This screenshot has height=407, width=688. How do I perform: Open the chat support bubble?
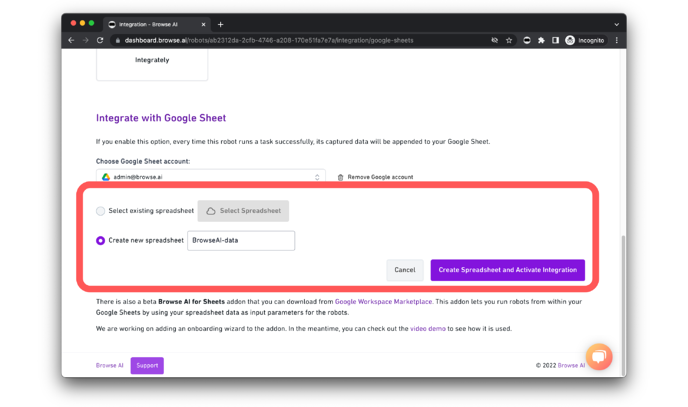(x=599, y=357)
